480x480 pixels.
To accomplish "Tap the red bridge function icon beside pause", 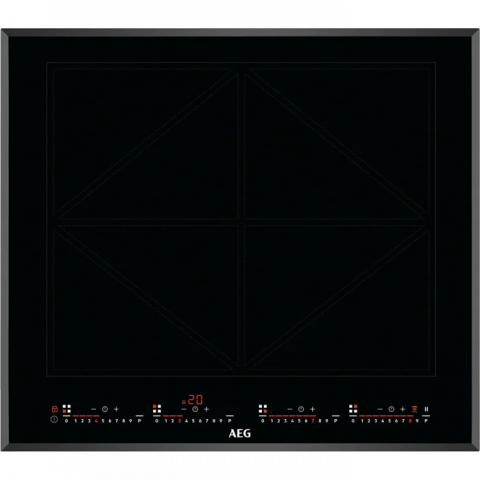I will pyautogui.click(x=415, y=409).
